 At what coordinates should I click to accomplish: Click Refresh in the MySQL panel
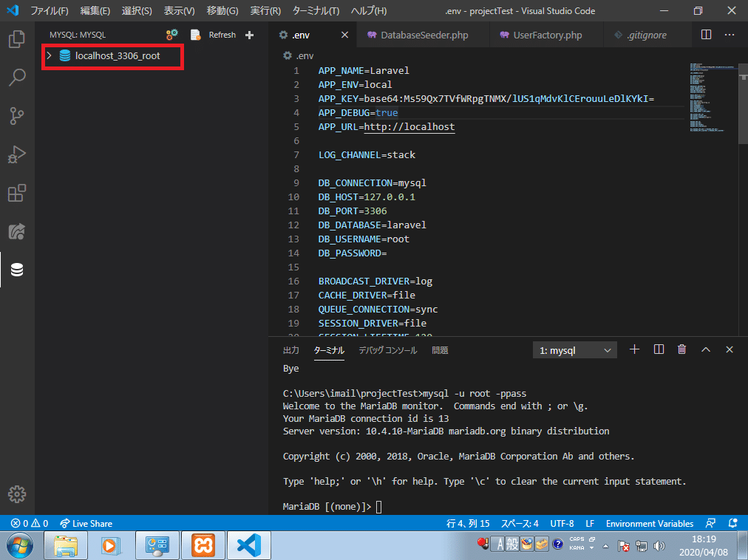(222, 35)
